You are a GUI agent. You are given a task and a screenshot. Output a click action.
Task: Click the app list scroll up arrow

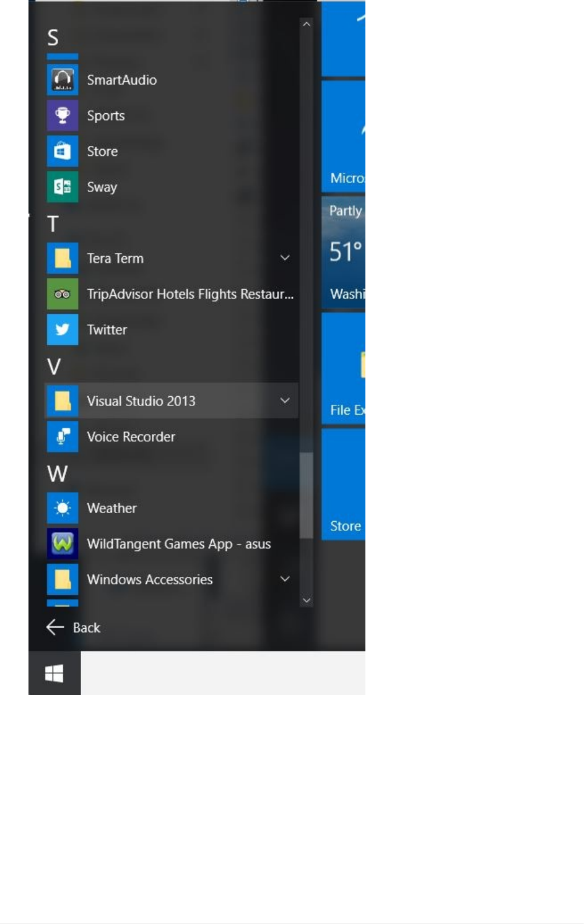pyautogui.click(x=307, y=24)
